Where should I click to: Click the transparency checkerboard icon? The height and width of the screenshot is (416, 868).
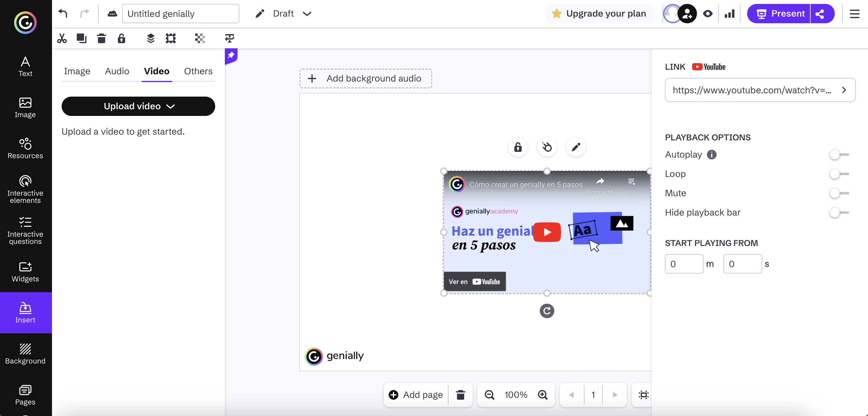click(x=200, y=38)
